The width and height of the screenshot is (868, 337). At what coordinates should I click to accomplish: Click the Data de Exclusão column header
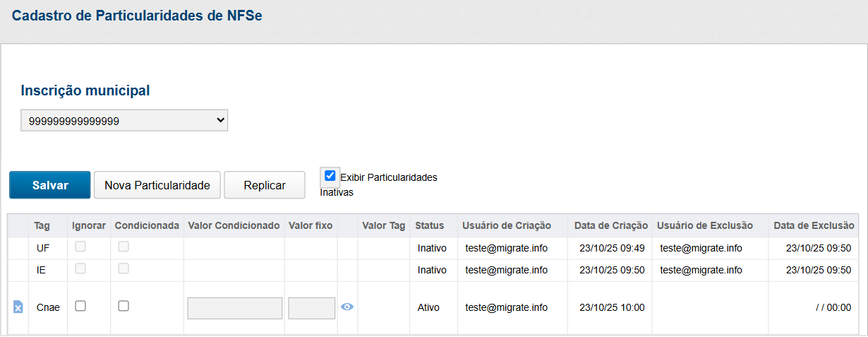pos(814,225)
